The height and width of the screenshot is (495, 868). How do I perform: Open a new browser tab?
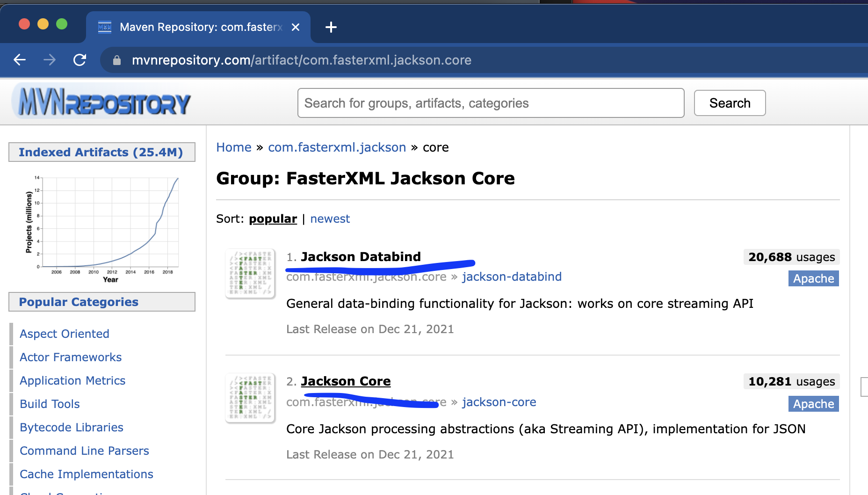click(331, 27)
